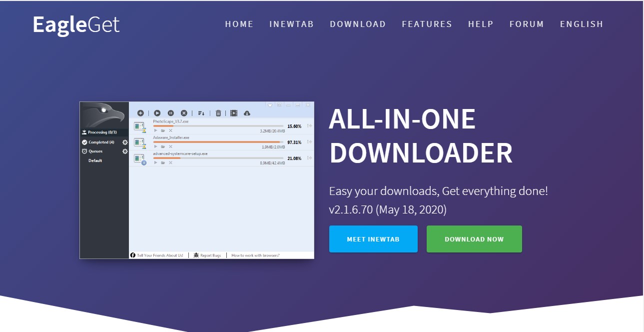This screenshot has height=332, width=644.
Task: Click the DOWNLOAD NOW button
Action: (x=474, y=239)
